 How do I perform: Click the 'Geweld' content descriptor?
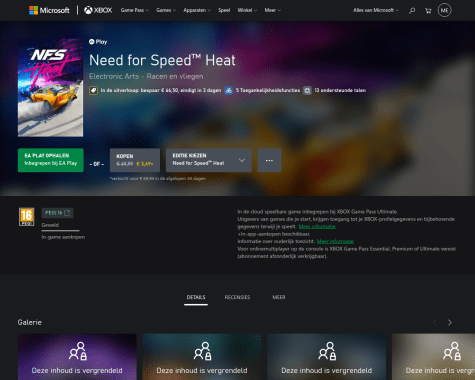pyautogui.click(x=50, y=225)
